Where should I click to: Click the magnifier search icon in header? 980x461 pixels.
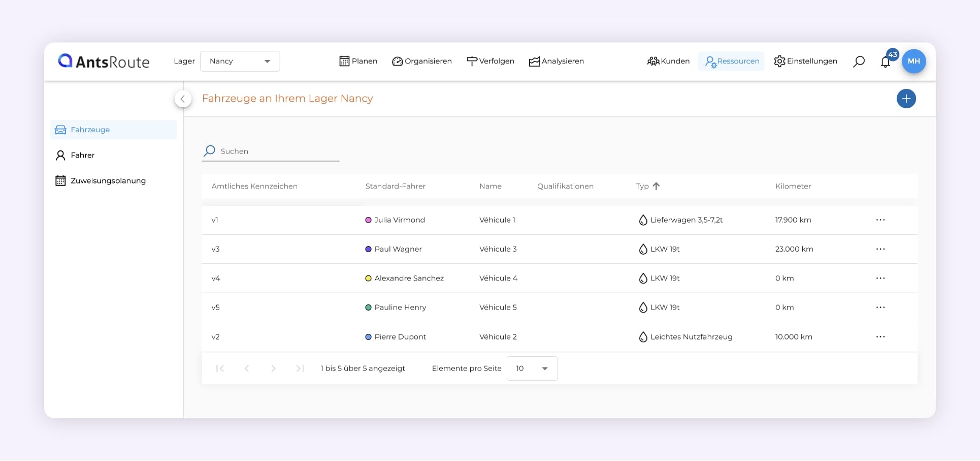(x=859, y=62)
